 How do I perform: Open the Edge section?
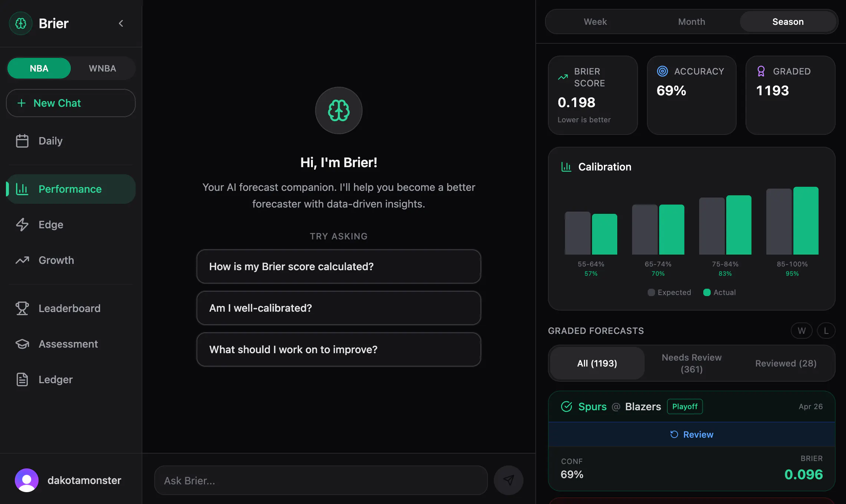71,225
